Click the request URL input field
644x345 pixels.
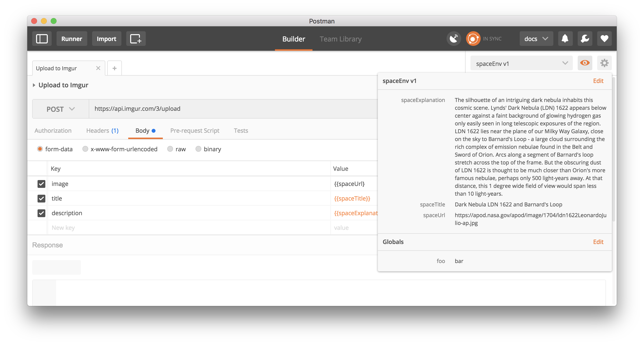tap(233, 109)
